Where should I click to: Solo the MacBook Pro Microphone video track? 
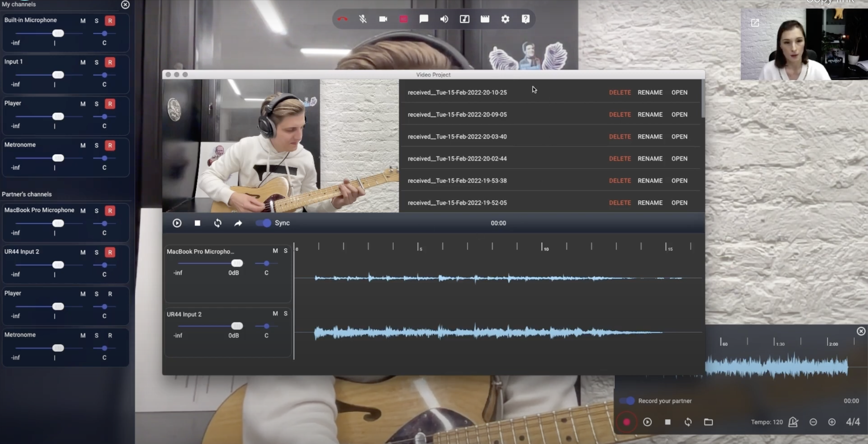coord(285,251)
